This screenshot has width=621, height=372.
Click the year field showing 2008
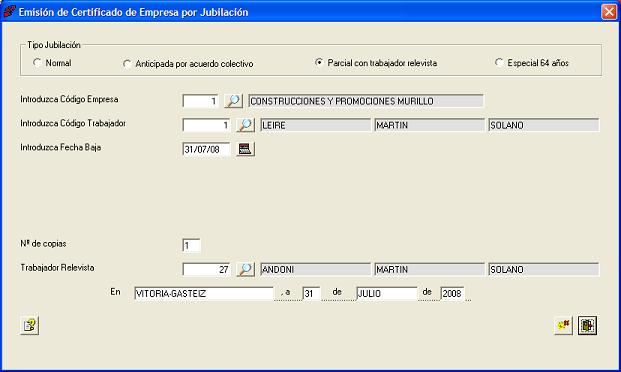452,294
